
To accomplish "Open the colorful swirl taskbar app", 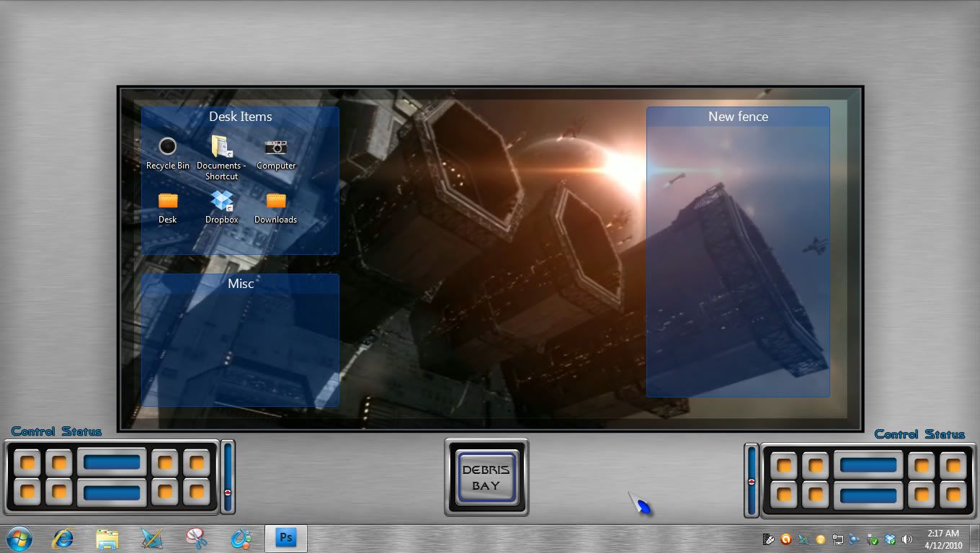I will [x=241, y=538].
